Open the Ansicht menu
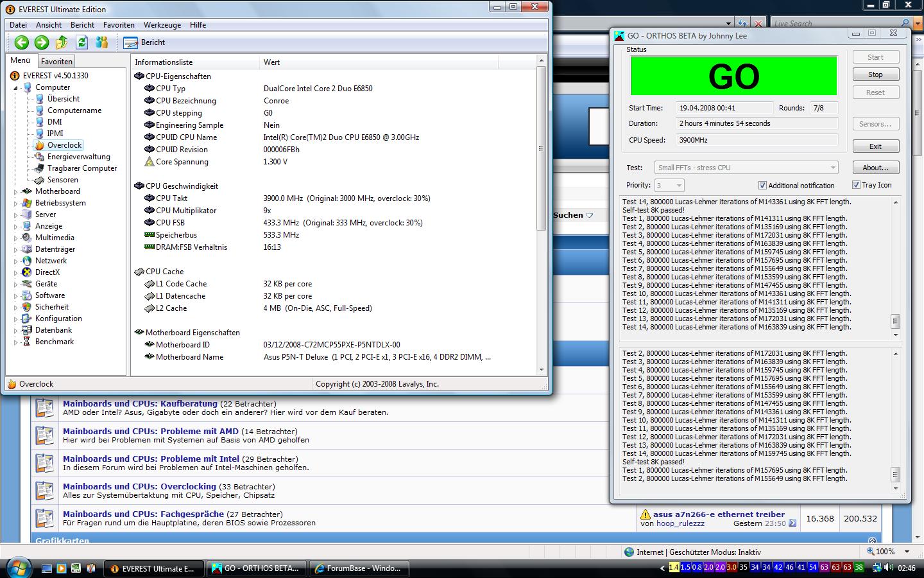 coord(49,25)
